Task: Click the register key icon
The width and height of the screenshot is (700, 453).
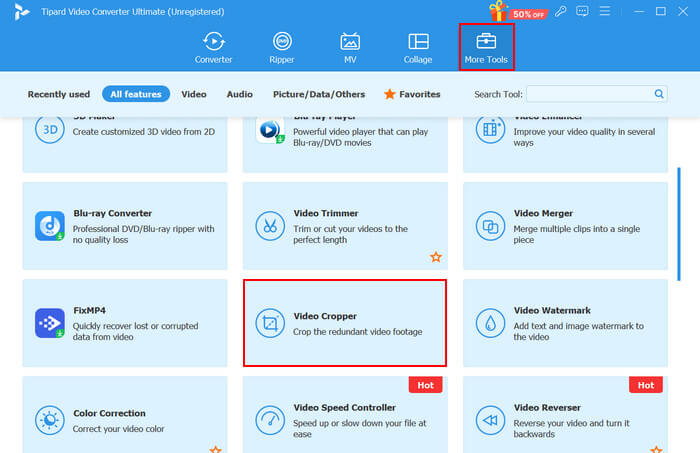Action: click(x=561, y=11)
